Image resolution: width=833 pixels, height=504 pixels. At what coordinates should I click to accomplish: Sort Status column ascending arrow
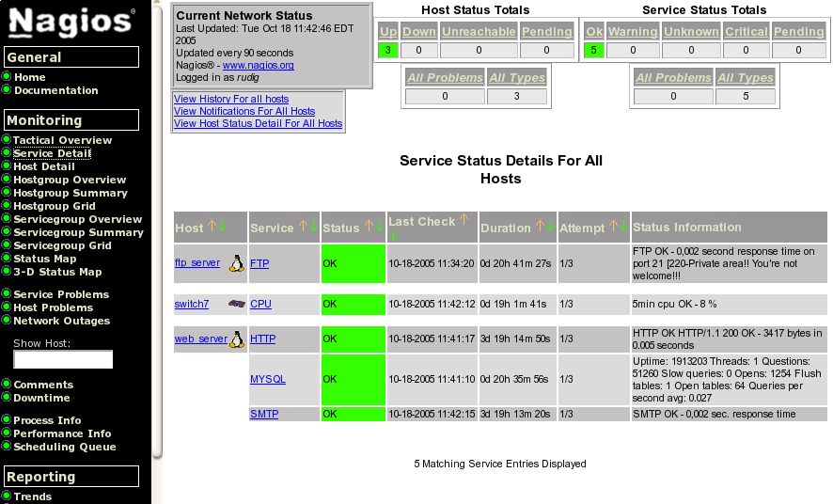pyautogui.click(x=369, y=226)
